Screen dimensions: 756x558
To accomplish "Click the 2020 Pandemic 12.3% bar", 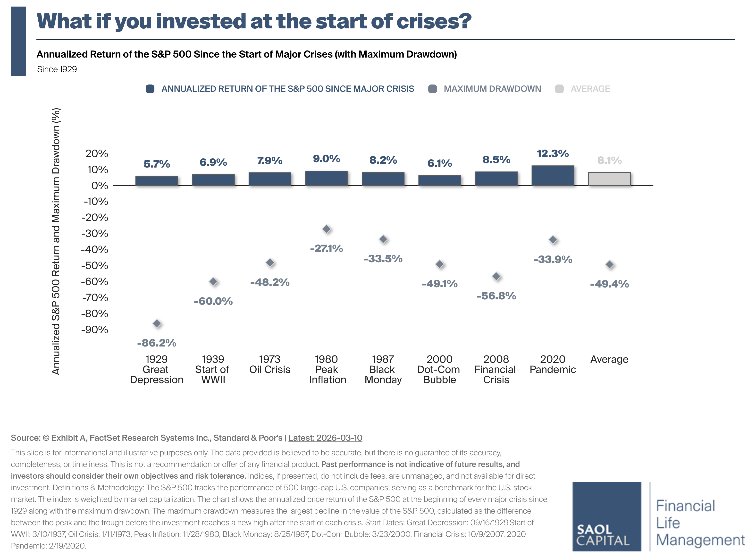I will coord(553,176).
